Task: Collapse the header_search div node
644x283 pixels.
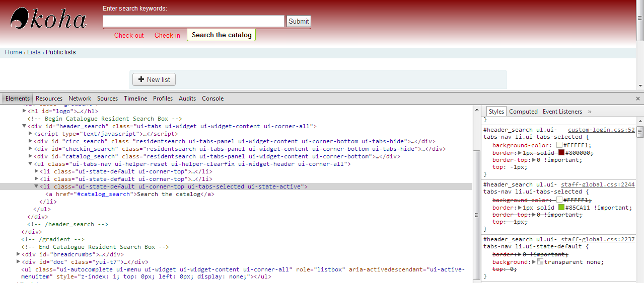Action: (24, 127)
